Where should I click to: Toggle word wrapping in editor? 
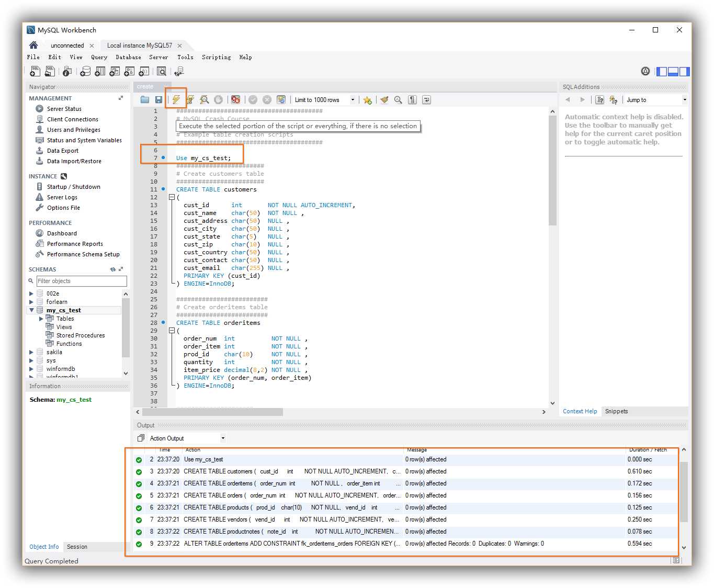[x=426, y=99]
